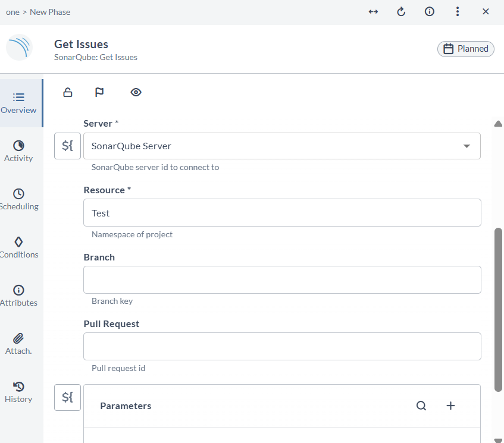
Task: Click the SonarQube task logo
Action: pyautogui.click(x=19, y=48)
